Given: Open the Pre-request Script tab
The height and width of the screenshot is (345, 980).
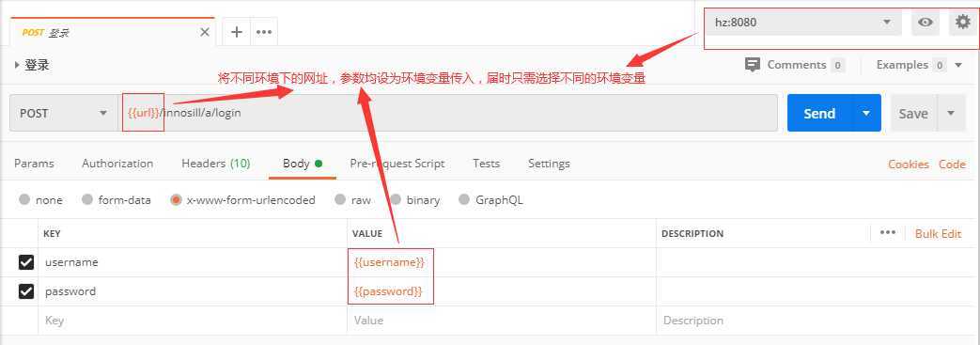Looking at the screenshot, I should (x=397, y=164).
